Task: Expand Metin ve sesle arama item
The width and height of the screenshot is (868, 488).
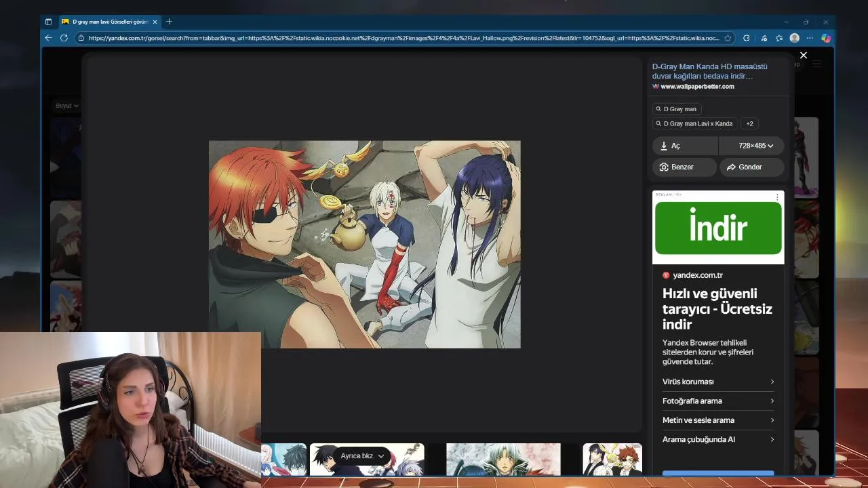Action: pos(718,420)
